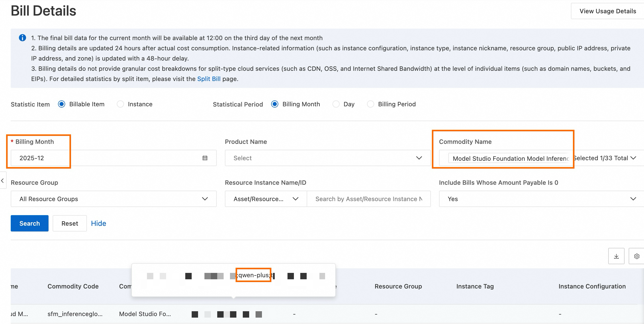Image resolution: width=644 pixels, height=324 pixels.
Task: Open the Asset/Resource type dropdown
Action: (x=266, y=199)
